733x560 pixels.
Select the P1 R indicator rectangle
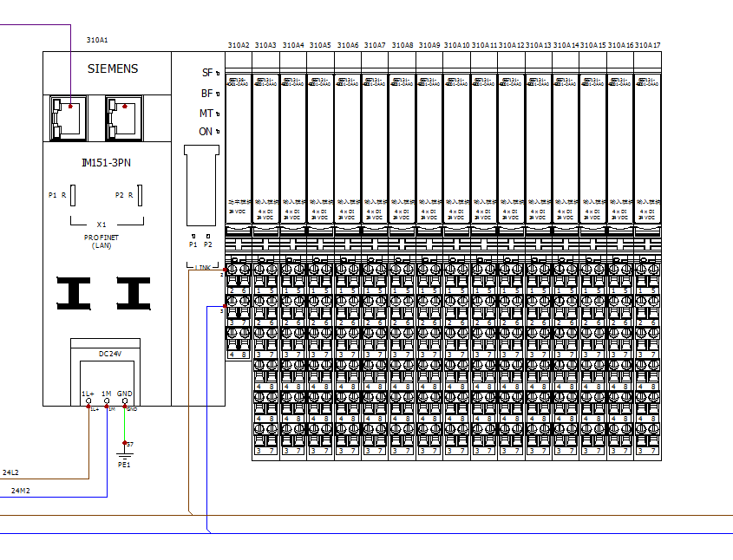(x=73, y=195)
